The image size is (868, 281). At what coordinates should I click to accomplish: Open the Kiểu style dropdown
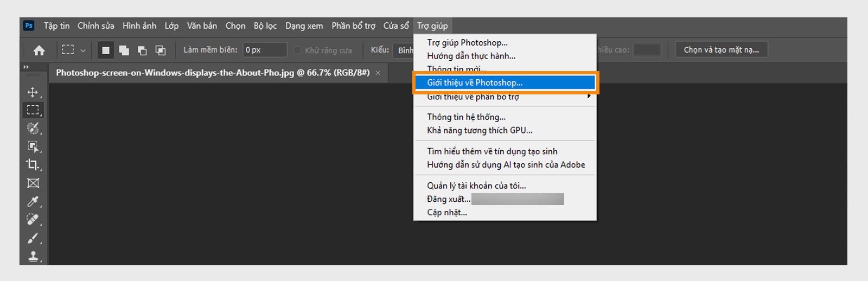(x=403, y=50)
